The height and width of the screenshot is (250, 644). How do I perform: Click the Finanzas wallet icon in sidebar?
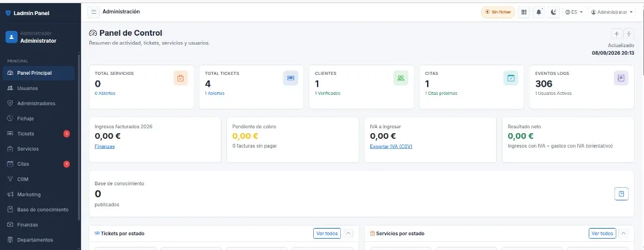[10, 225]
